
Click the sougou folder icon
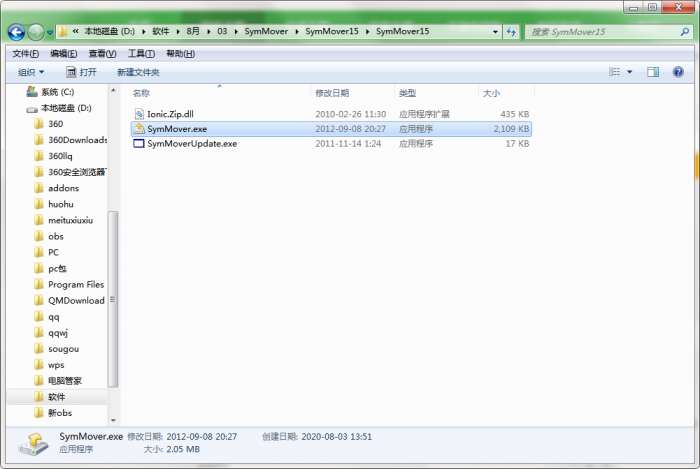click(x=39, y=349)
